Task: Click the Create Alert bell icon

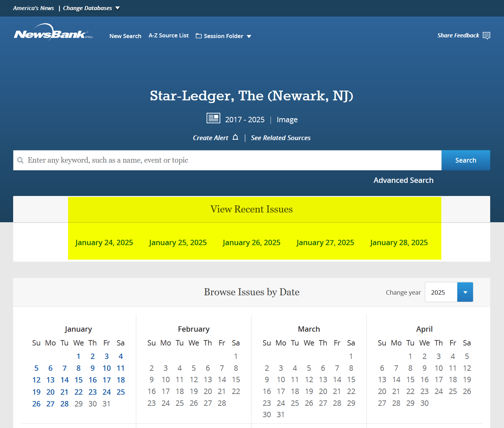Action: pyautogui.click(x=235, y=137)
